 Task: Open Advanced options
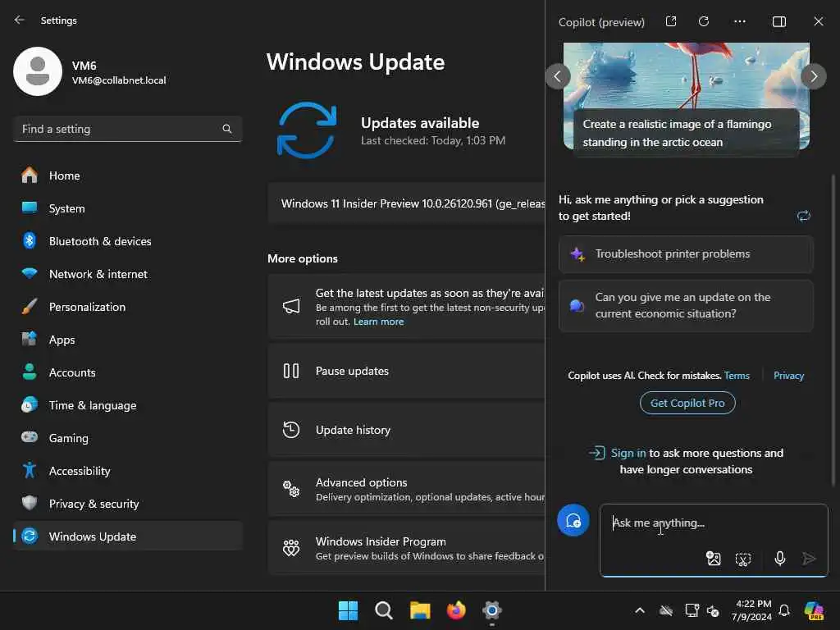[x=407, y=489]
